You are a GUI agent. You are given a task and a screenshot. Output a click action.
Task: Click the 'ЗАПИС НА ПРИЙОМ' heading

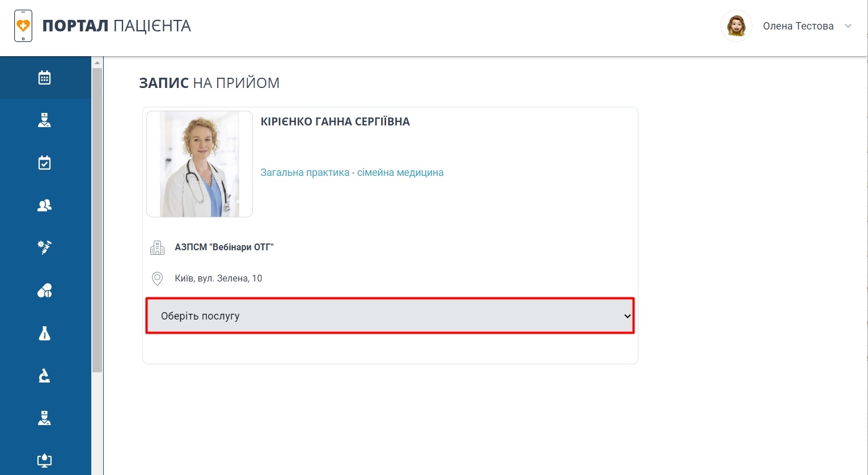point(209,83)
